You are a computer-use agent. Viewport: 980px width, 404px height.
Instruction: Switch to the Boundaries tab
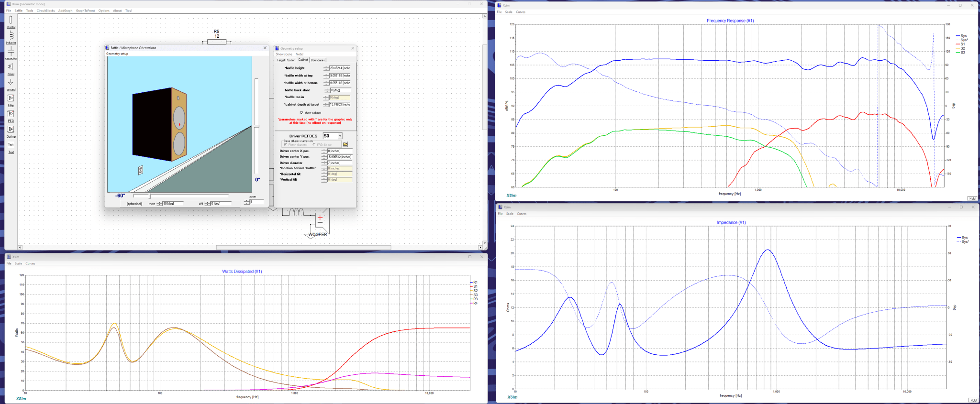coord(318,60)
